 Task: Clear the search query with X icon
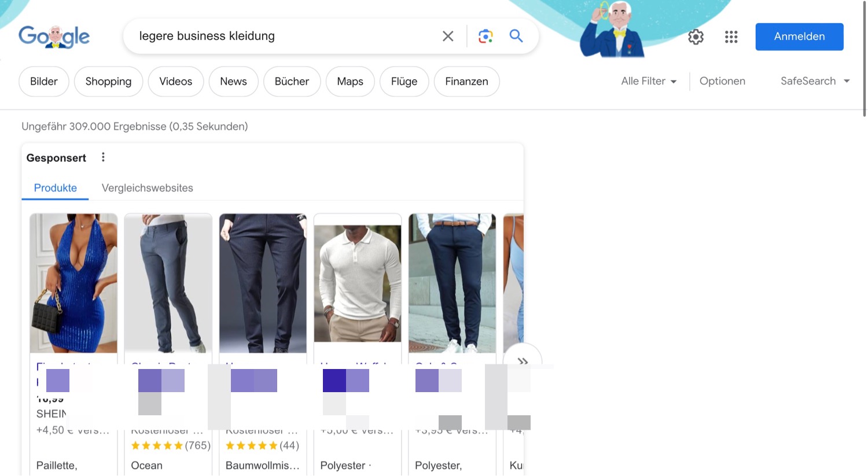(x=448, y=36)
